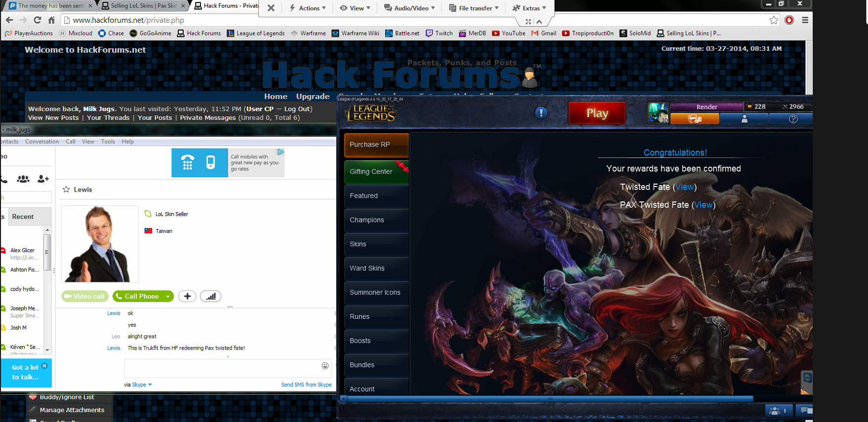The image size is (868, 422).
Task: Open the YouTube bookmark
Action: click(509, 33)
